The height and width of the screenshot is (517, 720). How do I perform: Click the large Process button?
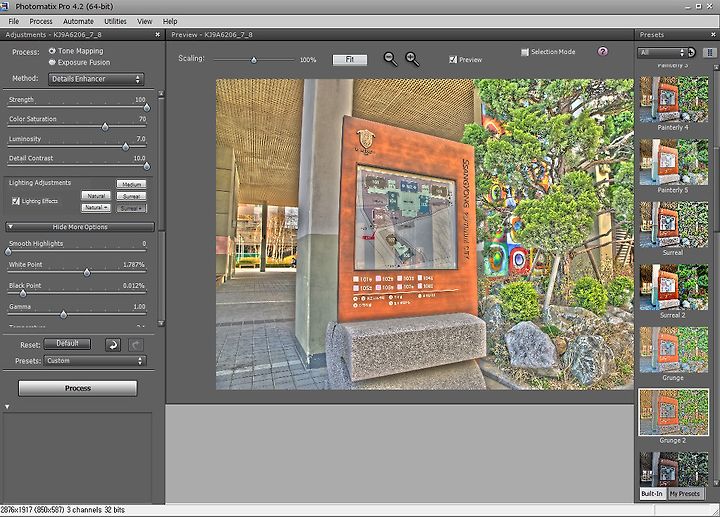coord(78,388)
